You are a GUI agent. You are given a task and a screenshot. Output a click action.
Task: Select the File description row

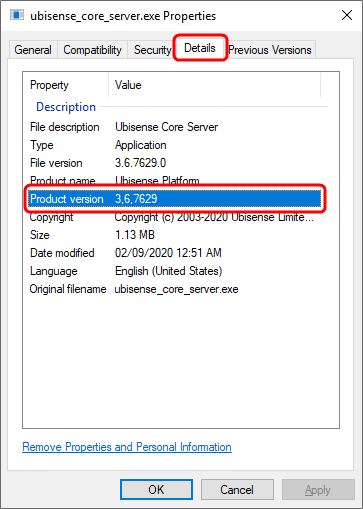click(x=175, y=127)
